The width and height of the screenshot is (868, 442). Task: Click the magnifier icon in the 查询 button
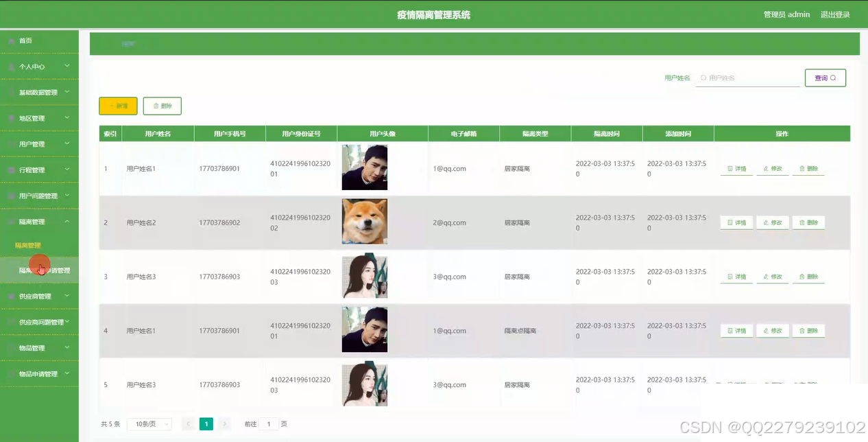click(834, 78)
